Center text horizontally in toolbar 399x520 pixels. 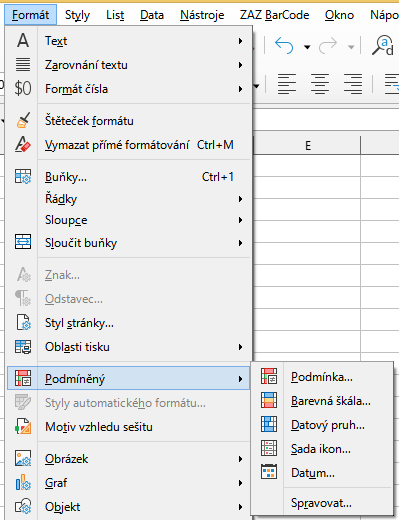coord(320,84)
